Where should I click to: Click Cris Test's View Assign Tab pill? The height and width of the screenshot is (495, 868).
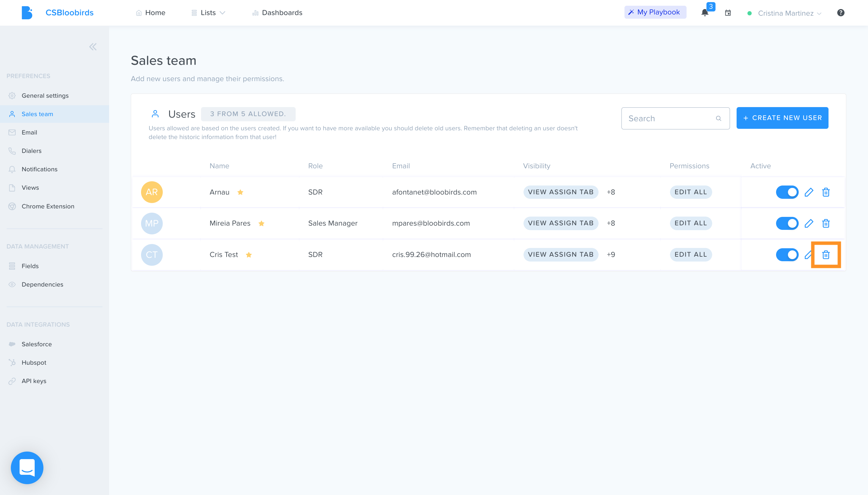561,255
